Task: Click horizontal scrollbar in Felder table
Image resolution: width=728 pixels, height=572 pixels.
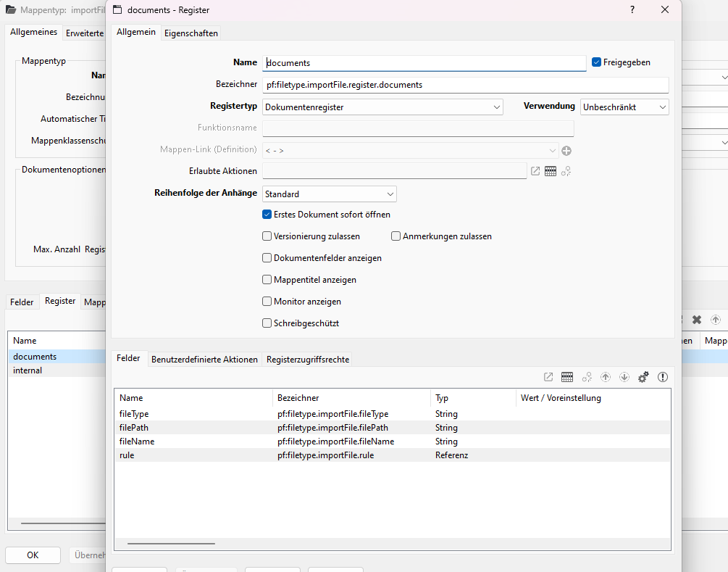Action: [x=171, y=543]
